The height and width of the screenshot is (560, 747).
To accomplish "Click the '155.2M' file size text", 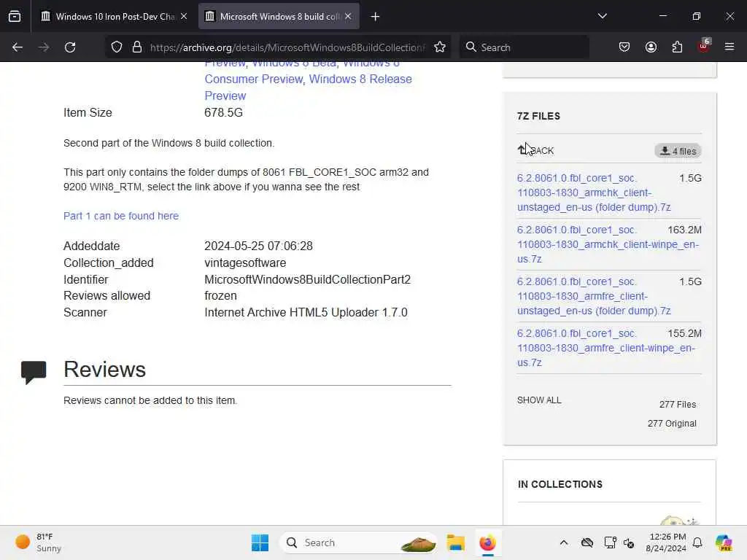I will pyautogui.click(x=684, y=333).
